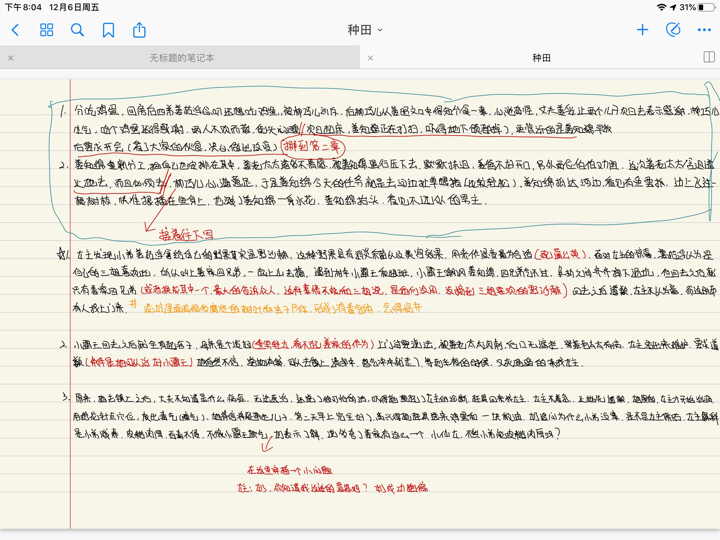Toggle the pencil edit mode icon
This screenshot has width=720, height=540.
673,30
